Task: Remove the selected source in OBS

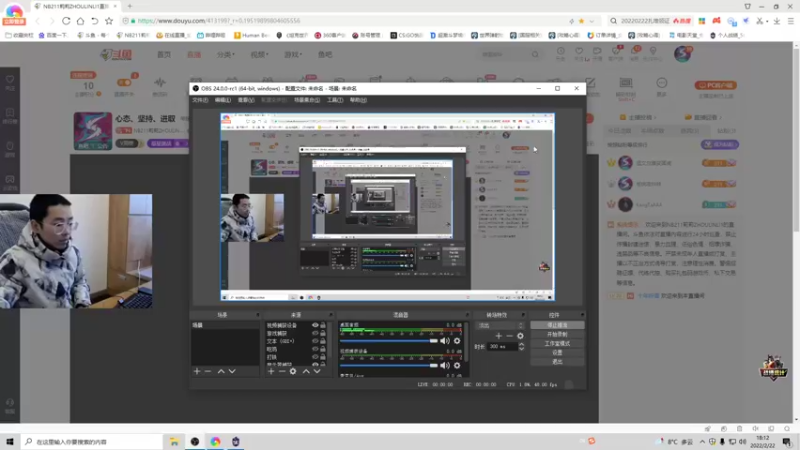Action: [x=282, y=371]
